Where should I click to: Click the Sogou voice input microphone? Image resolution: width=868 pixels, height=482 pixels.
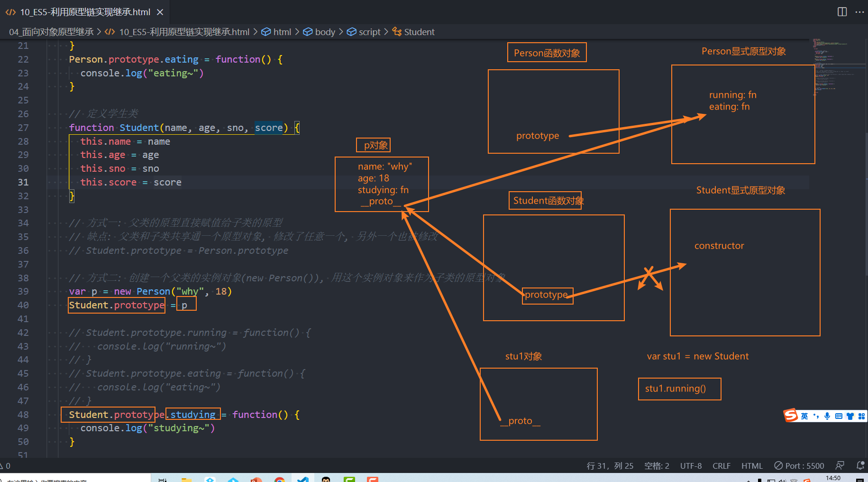coord(827,416)
